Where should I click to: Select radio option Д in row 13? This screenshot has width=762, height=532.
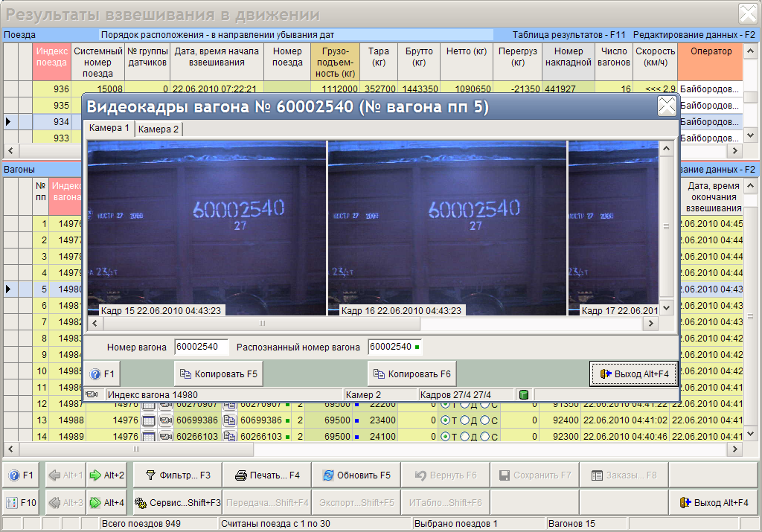pos(465,420)
